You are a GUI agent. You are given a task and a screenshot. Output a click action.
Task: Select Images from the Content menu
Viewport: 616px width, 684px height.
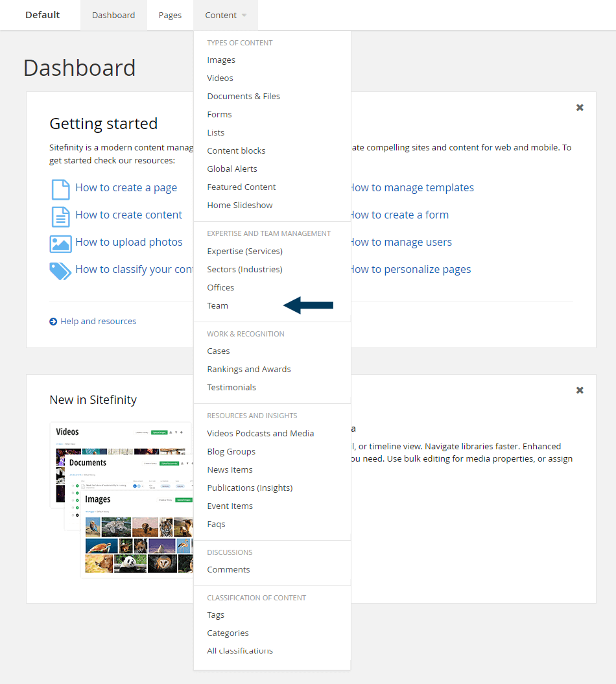click(x=221, y=60)
